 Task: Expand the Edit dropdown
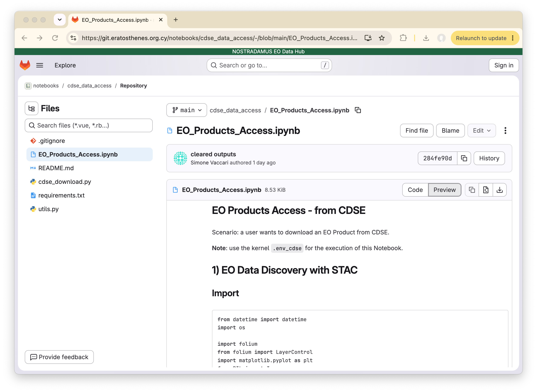click(x=482, y=131)
